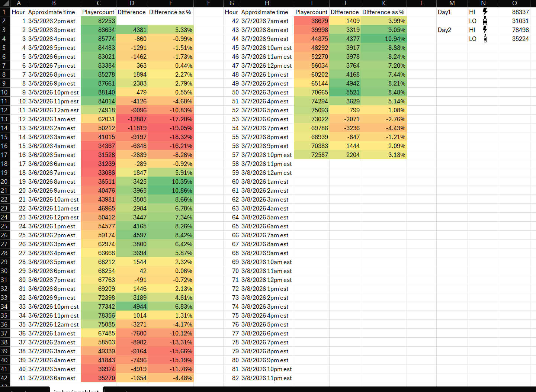Select the column M header
The height and width of the screenshot is (392, 536).
tap(452, 3)
